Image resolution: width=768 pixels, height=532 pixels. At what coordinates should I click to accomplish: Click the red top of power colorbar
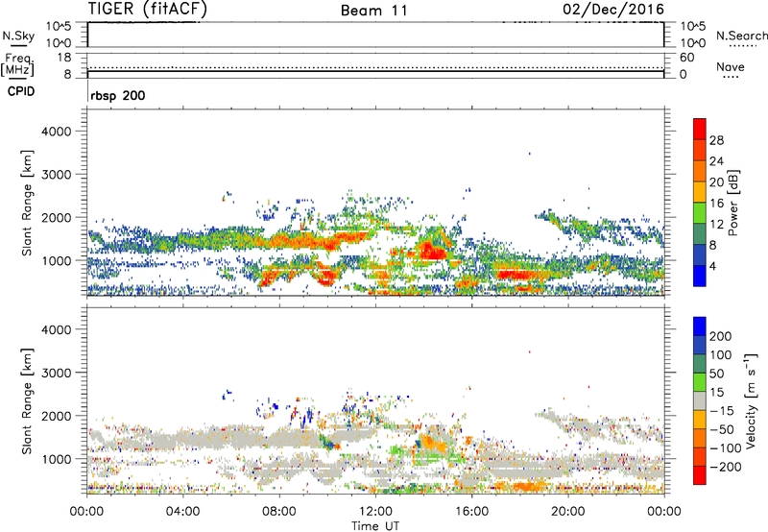pos(700,129)
